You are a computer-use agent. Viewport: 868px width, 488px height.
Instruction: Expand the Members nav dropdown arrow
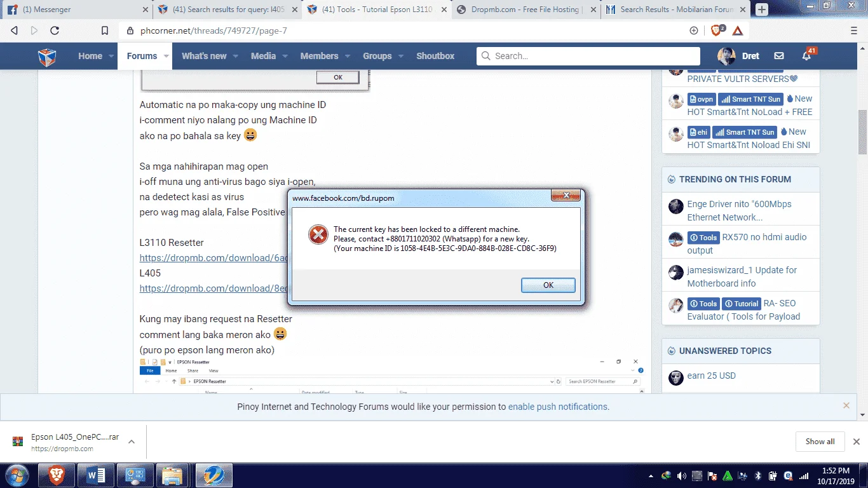coord(348,56)
